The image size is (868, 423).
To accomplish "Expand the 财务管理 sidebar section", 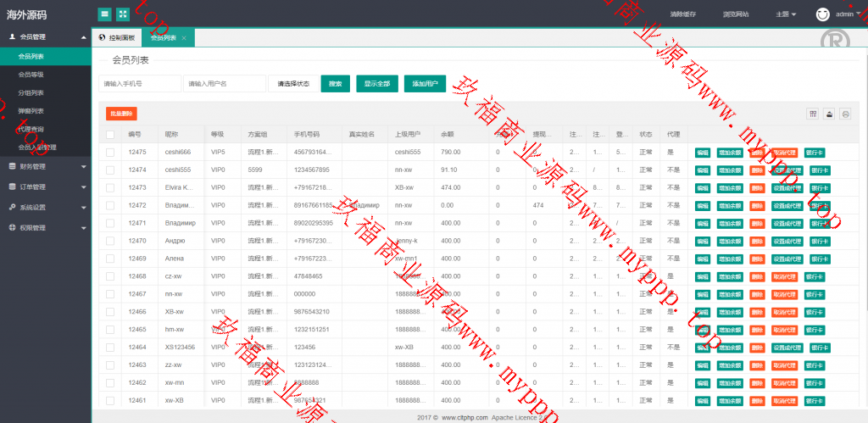I will 45,166.
